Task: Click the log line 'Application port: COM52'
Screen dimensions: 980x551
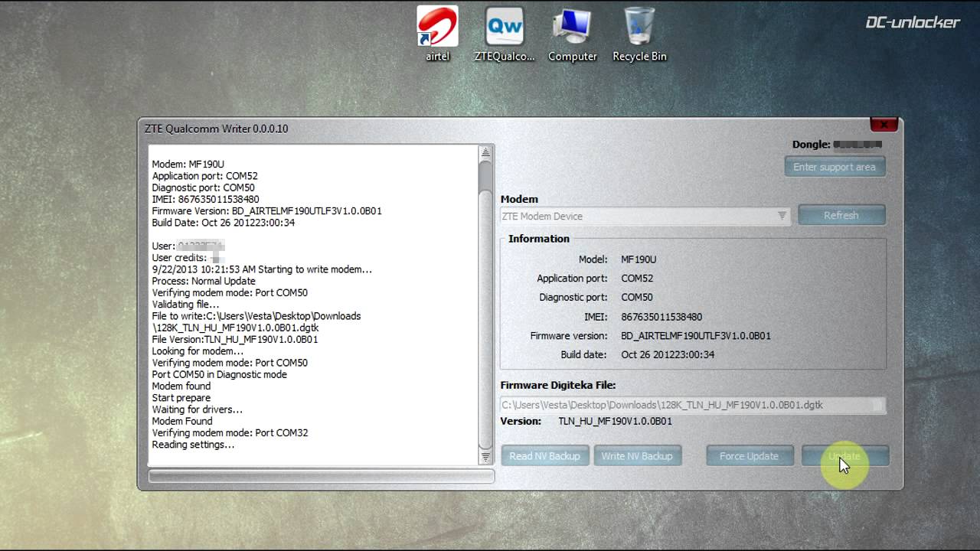Action: click(x=205, y=176)
